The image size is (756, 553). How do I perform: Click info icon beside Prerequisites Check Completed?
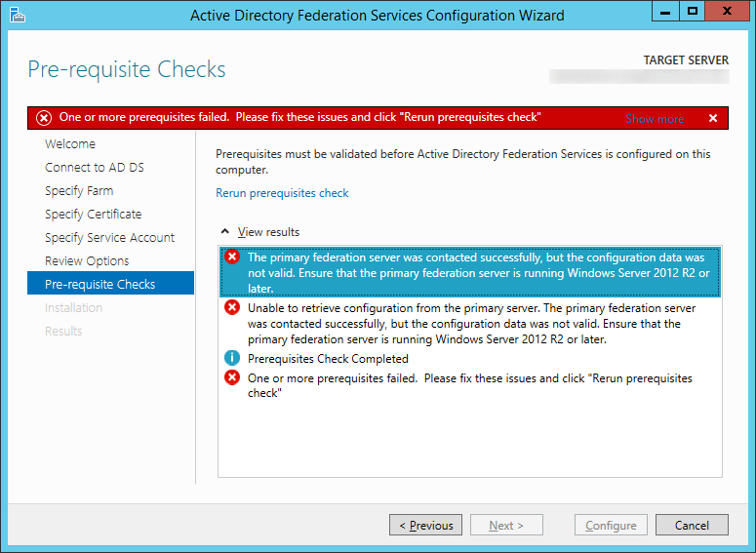(232, 358)
